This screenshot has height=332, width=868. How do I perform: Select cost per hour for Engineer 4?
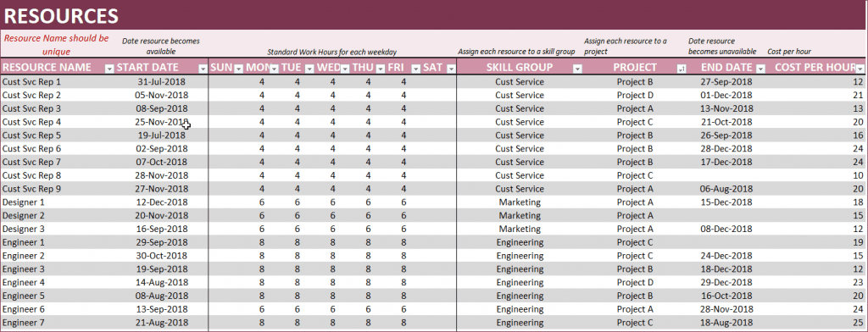[858, 282]
